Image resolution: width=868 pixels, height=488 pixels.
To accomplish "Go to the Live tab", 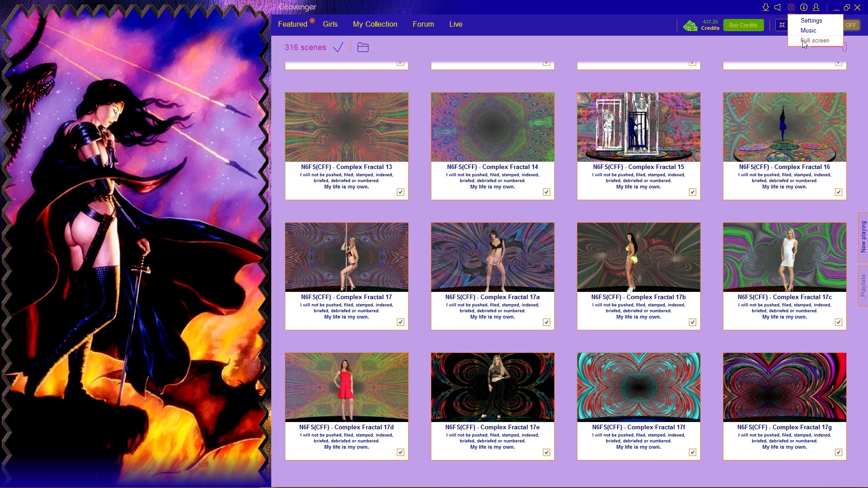I will [x=456, y=24].
